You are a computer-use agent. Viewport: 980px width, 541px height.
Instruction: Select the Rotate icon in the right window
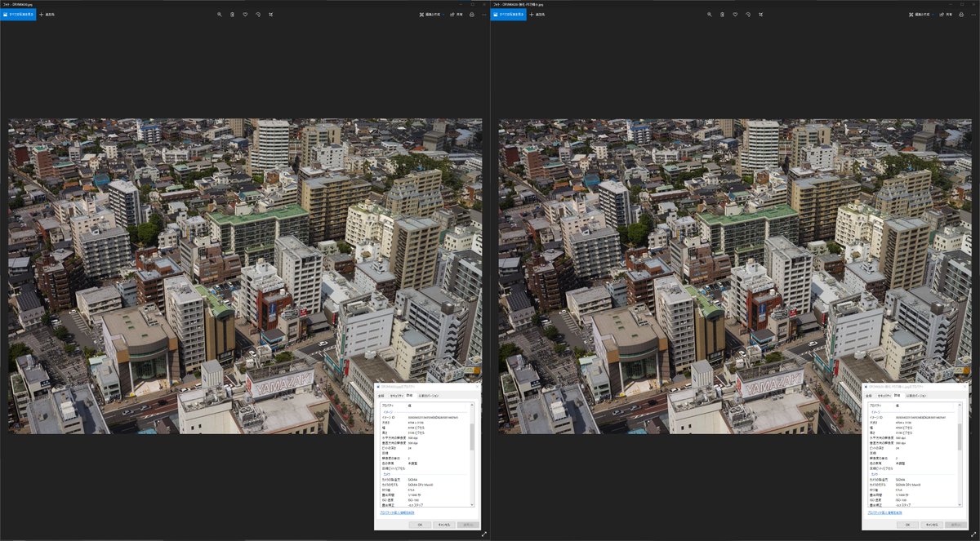(748, 14)
